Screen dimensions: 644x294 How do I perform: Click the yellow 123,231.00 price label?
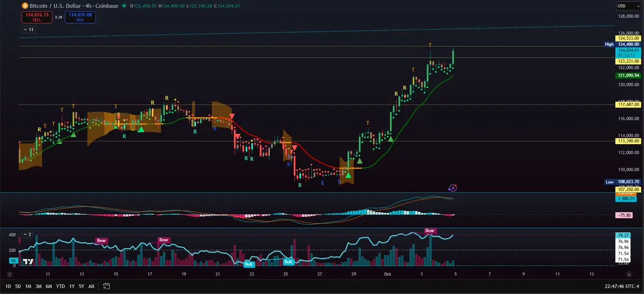(x=628, y=61)
